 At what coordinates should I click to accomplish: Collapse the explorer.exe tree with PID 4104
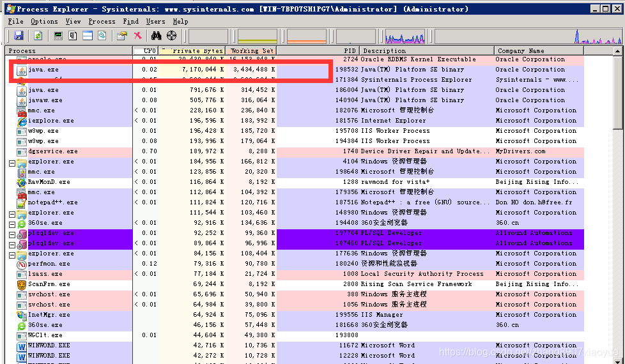point(12,163)
